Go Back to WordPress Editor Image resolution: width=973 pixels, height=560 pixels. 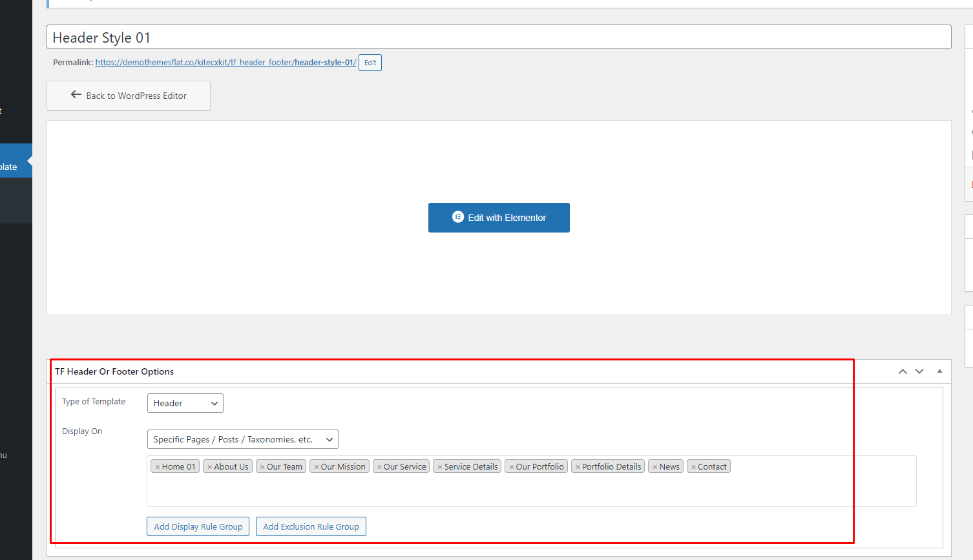coord(129,96)
